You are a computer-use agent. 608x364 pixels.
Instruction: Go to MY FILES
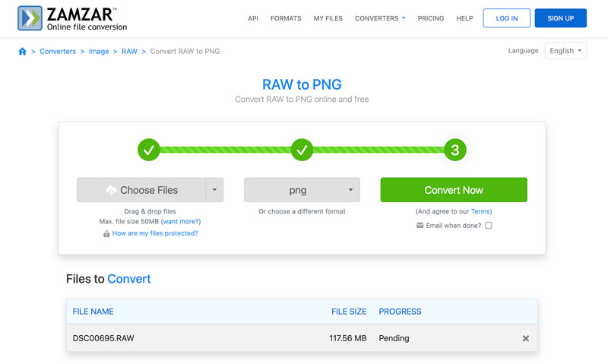click(x=328, y=18)
